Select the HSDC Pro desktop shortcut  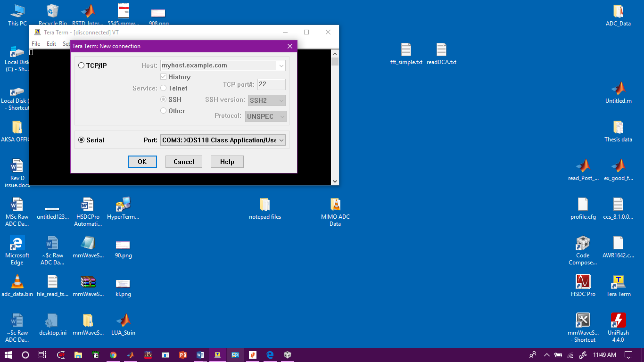pos(583,286)
